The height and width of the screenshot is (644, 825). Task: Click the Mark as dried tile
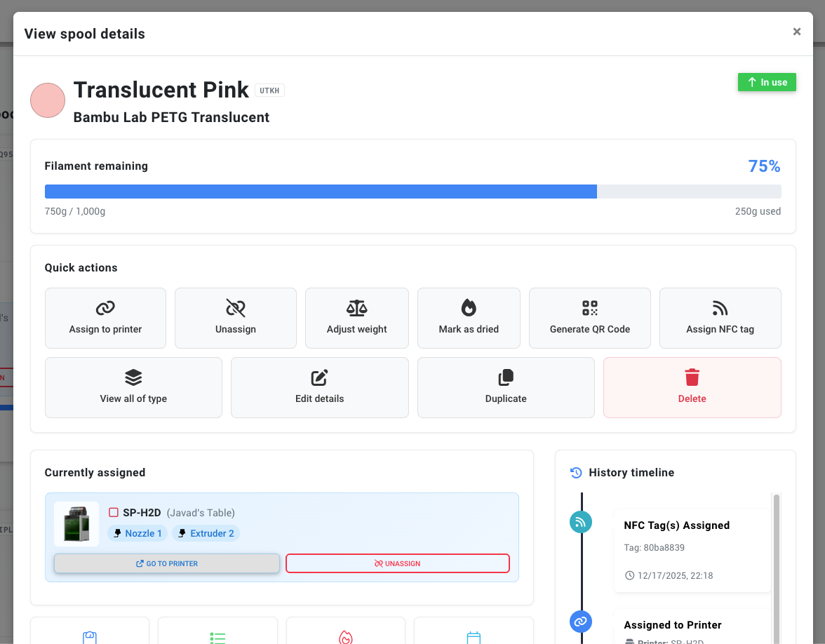coord(469,318)
